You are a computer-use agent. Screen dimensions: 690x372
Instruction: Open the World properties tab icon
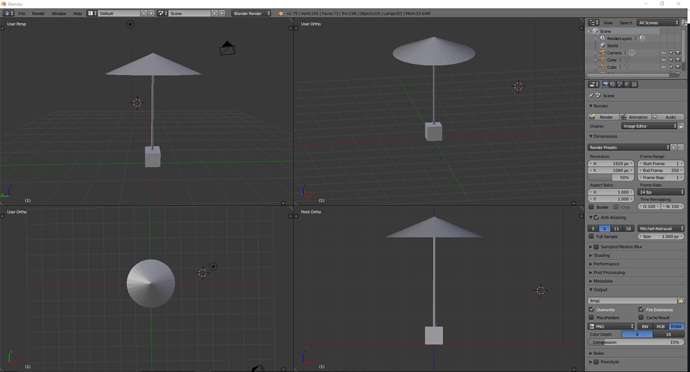tap(627, 84)
